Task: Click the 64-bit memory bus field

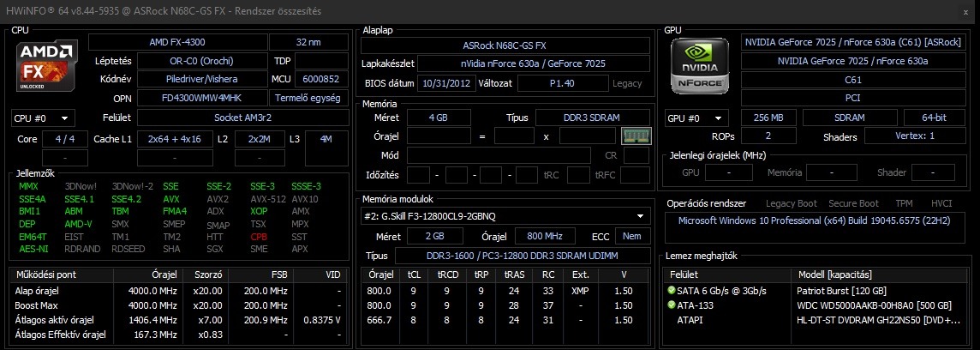Action: pyautogui.click(x=934, y=118)
